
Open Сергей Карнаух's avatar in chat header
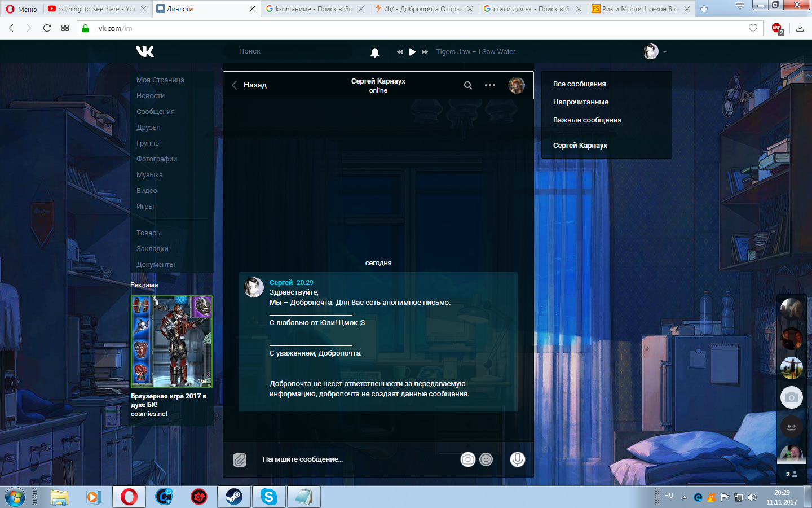[517, 85]
